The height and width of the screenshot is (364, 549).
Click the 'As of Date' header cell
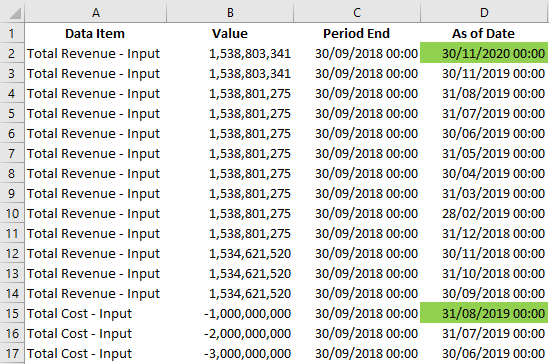point(484,34)
